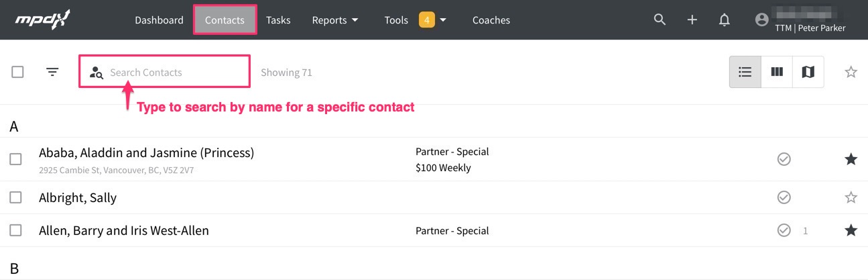The height and width of the screenshot is (280, 868).
Task: Click into the Search Contacts field
Action: coord(174,72)
